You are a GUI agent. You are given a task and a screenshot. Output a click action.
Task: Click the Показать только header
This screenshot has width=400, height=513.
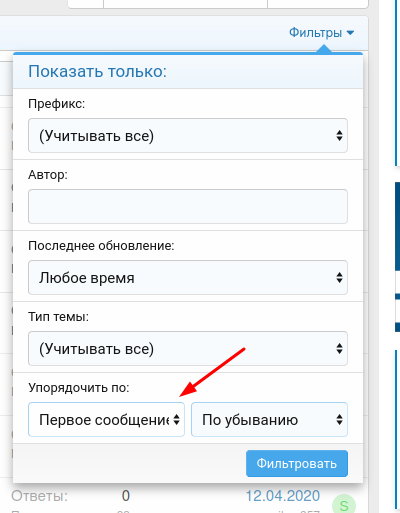97,71
